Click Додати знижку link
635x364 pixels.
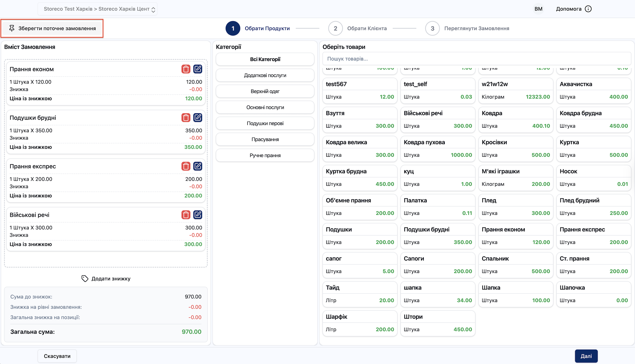pyautogui.click(x=106, y=279)
